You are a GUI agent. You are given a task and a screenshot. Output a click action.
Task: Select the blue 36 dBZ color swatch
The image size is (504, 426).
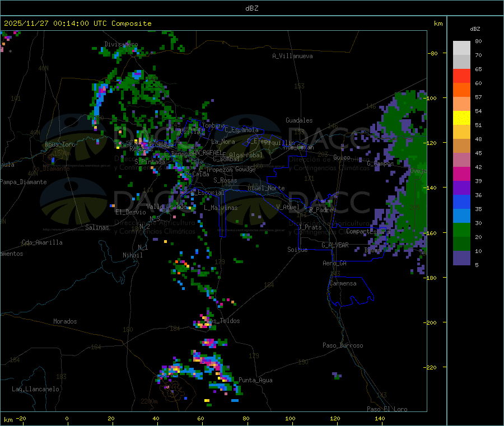click(x=461, y=202)
